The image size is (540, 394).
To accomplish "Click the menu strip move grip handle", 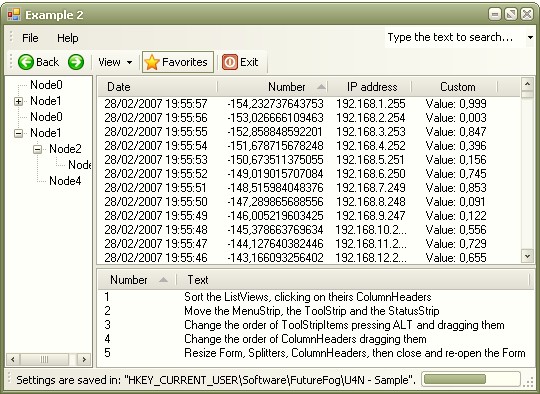I will click(x=11, y=37).
